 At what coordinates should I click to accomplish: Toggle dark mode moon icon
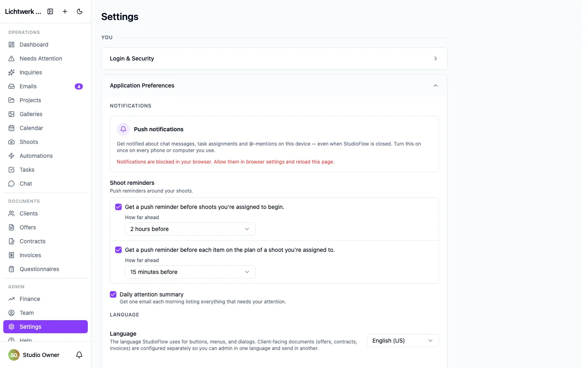pyautogui.click(x=80, y=11)
